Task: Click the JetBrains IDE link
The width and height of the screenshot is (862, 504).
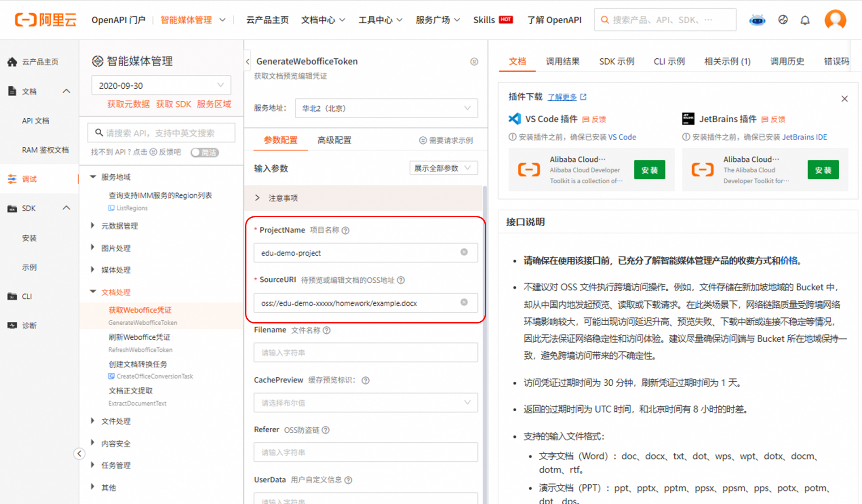Action: coord(805,137)
